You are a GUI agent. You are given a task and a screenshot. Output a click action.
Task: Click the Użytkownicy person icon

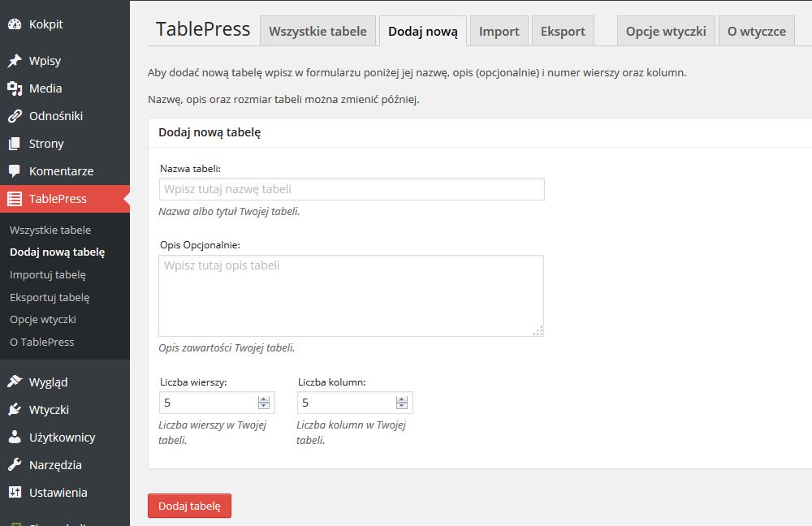pyautogui.click(x=15, y=438)
